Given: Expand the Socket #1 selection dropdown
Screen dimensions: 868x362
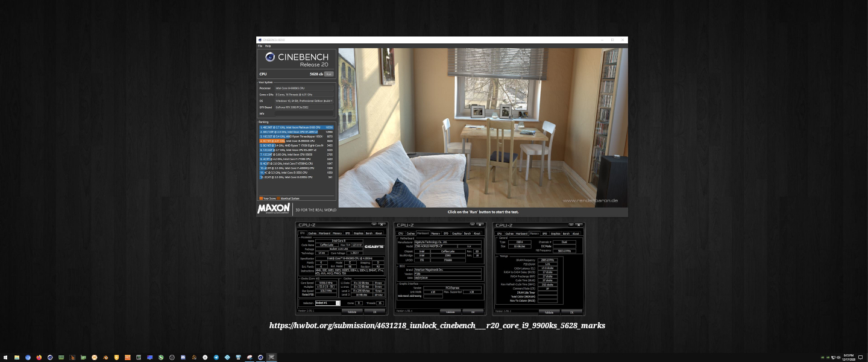Looking at the screenshot, I should (x=338, y=303).
